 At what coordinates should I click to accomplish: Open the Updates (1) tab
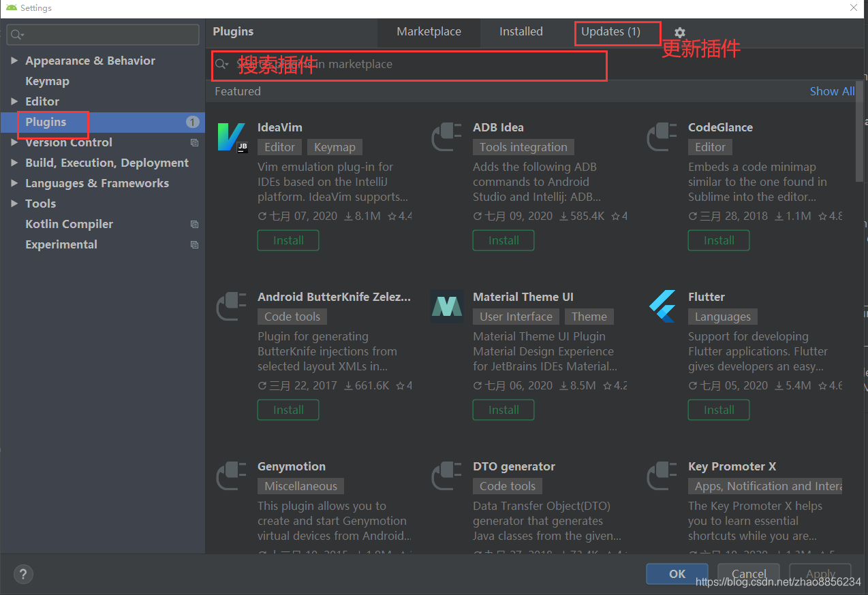pos(610,31)
